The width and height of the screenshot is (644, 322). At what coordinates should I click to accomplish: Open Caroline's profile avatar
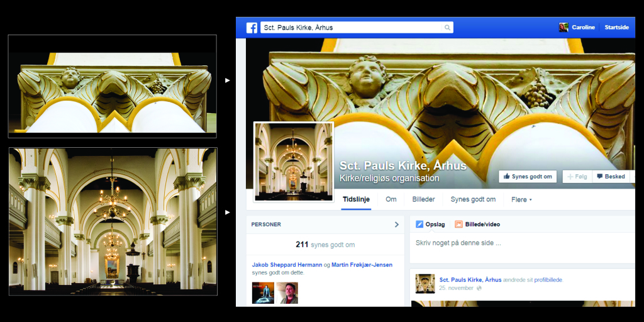tap(563, 28)
